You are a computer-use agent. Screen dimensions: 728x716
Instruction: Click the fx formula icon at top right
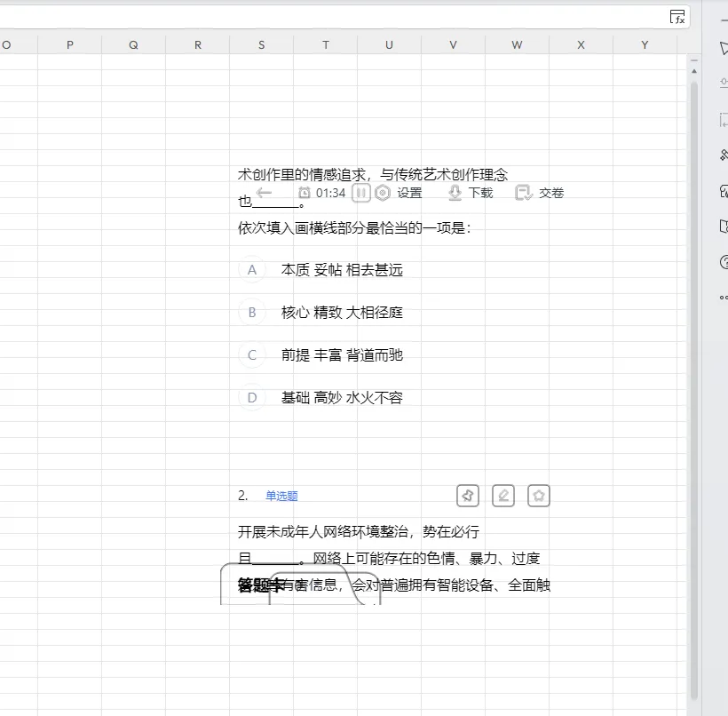click(677, 18)
